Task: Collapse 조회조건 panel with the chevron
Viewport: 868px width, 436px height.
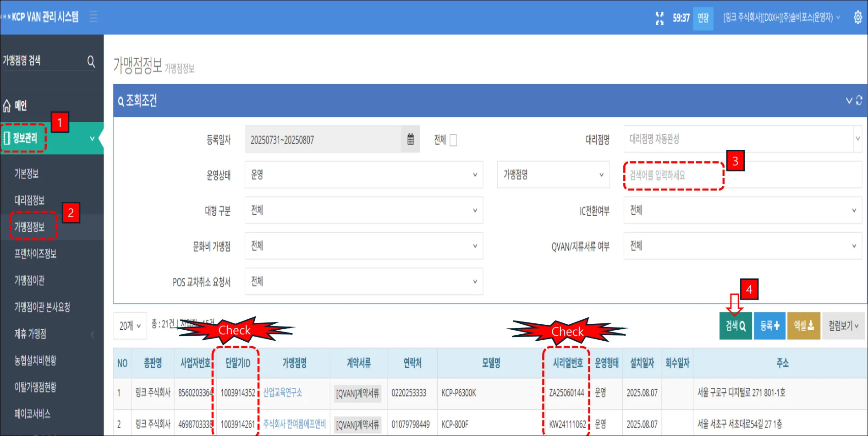Action: (849, 100)
